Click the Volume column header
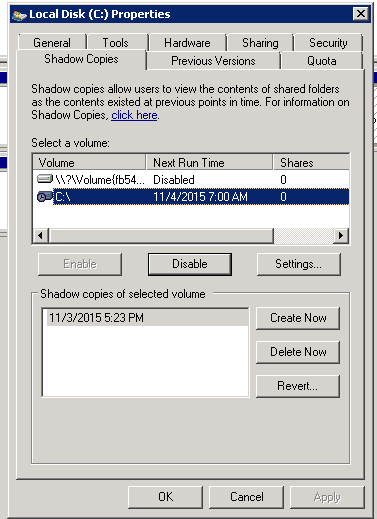Screen dimensions: 377x519 tap(89, 162)
